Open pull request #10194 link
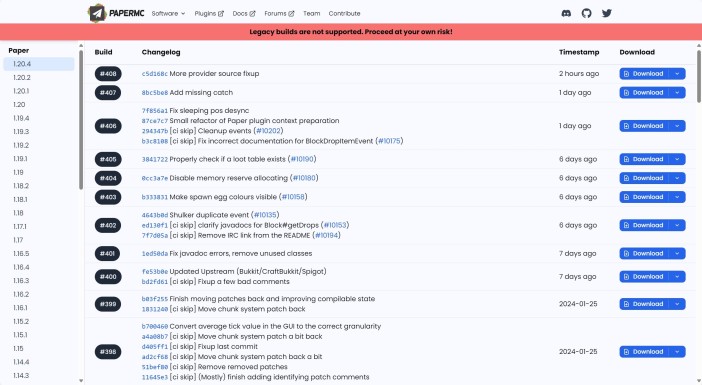This screenshot has height=385, width=702. (326, 235)
